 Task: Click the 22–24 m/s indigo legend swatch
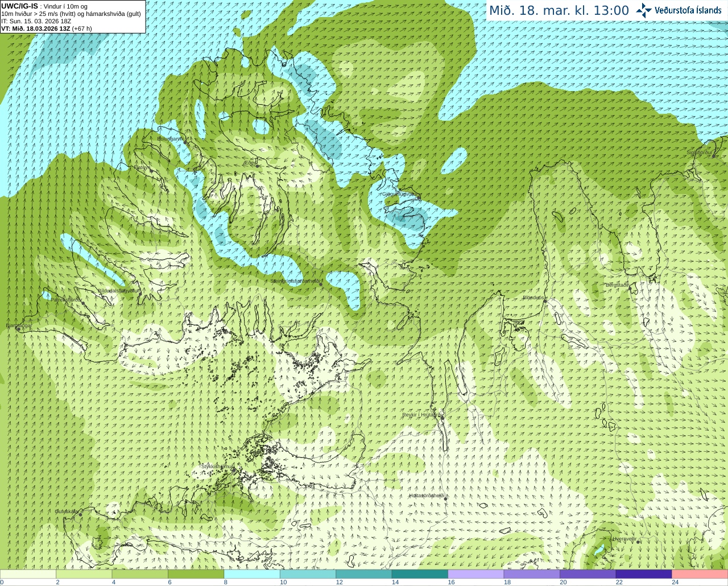pos(644,574)
